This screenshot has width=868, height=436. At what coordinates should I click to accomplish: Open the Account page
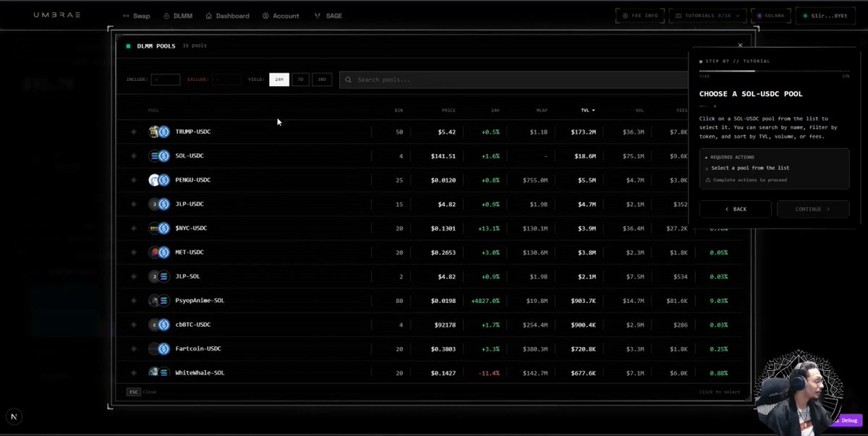[281, 16]
